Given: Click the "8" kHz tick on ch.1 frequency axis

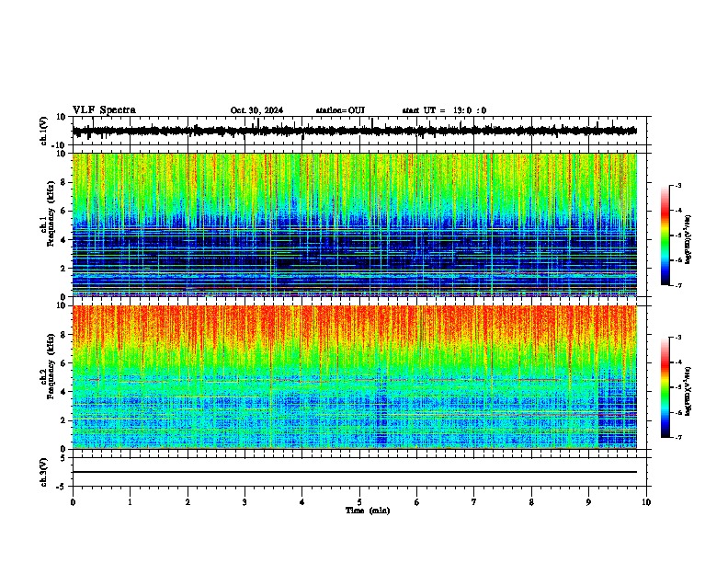Looking at the screenshot, I should (63, 182).
